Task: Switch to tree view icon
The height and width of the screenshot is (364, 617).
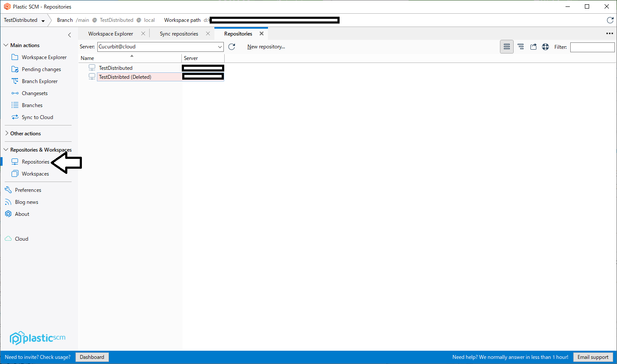Action: tap(521, 47)
